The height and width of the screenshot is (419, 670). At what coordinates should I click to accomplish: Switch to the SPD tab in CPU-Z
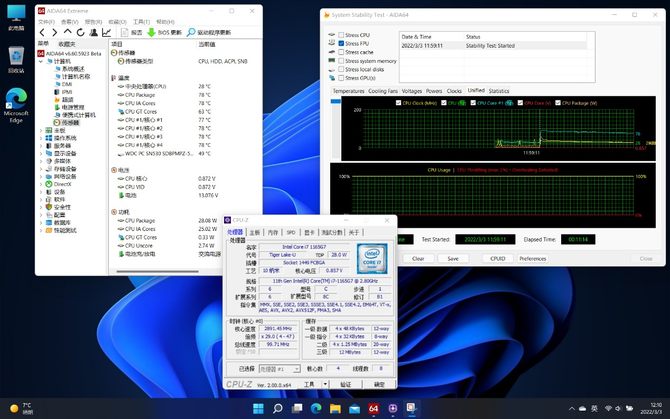(x=291, y=232)
